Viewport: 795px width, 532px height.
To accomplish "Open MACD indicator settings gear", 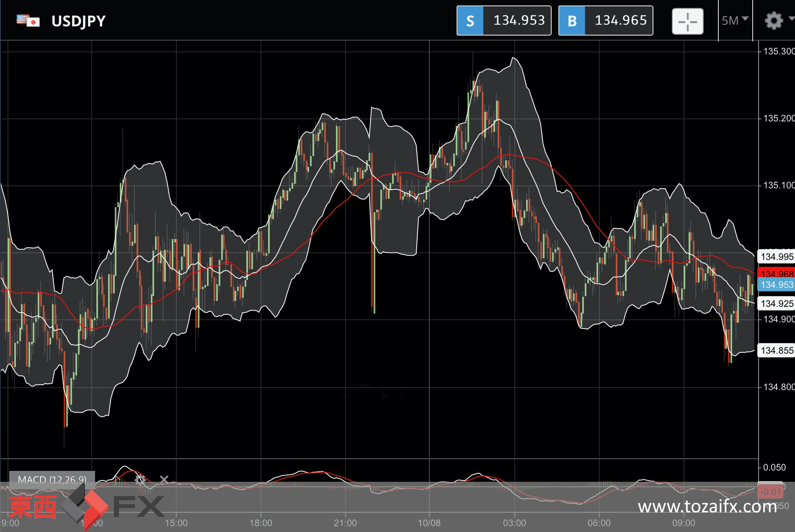I will pos(140,480).
